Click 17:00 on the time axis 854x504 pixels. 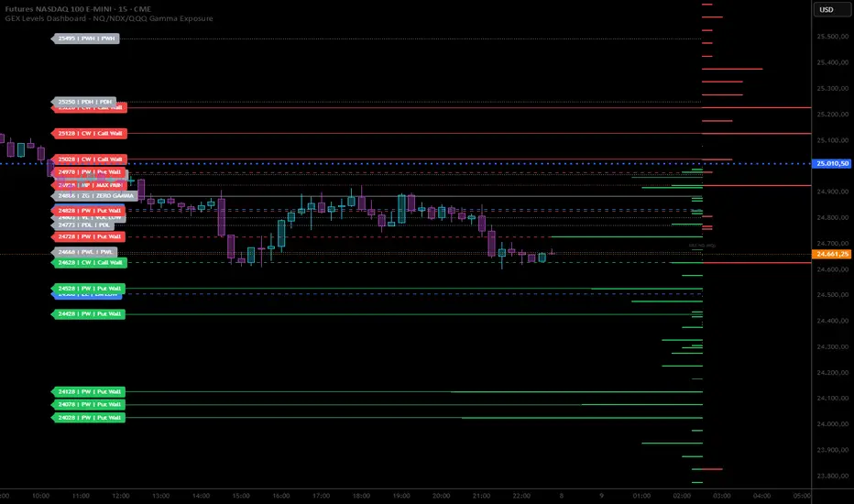(322, 496)
